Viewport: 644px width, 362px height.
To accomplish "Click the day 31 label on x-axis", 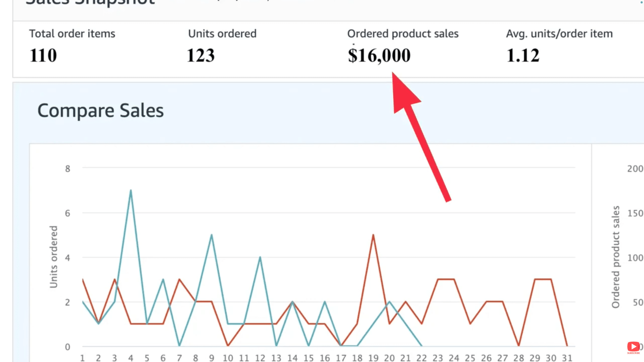I will pos(567,358).
